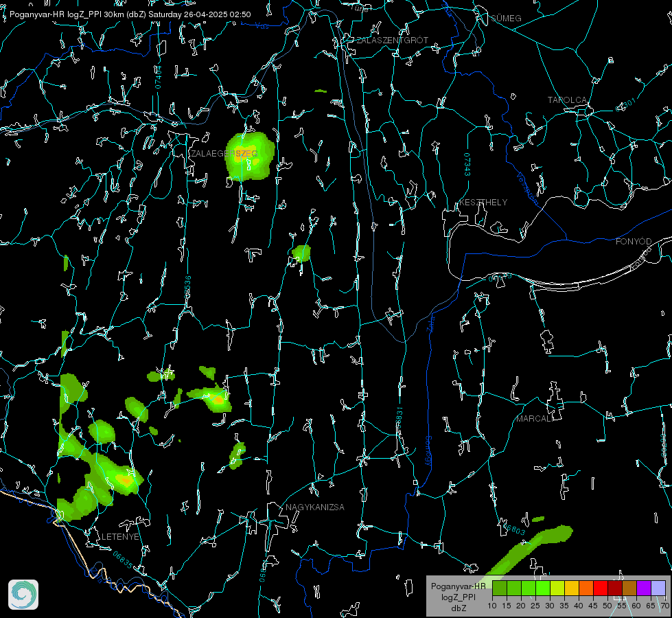Select the yellow-green 30–35 dBZ swatch
The width and height of the screenshot is (672, 618).
click(x=557, y=588)
